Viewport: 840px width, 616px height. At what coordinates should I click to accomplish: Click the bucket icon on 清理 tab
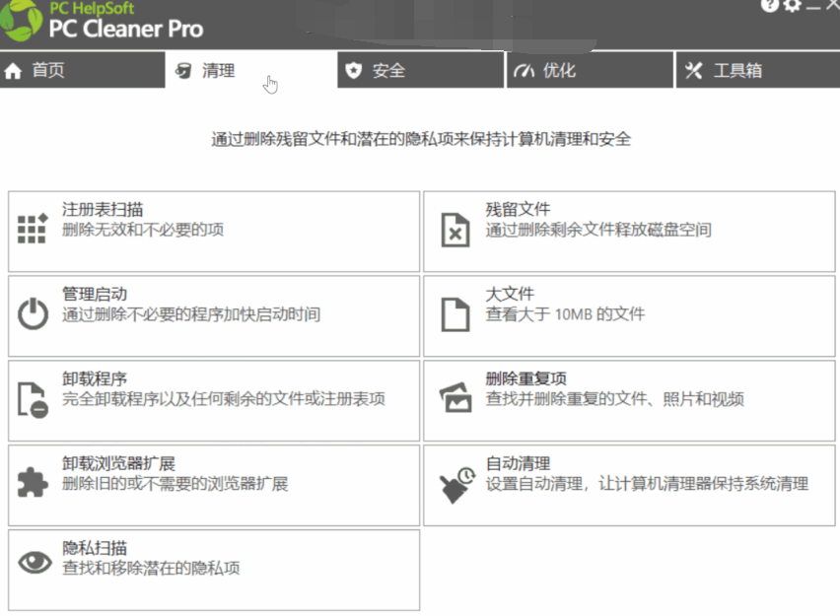[x=183, y=70]
